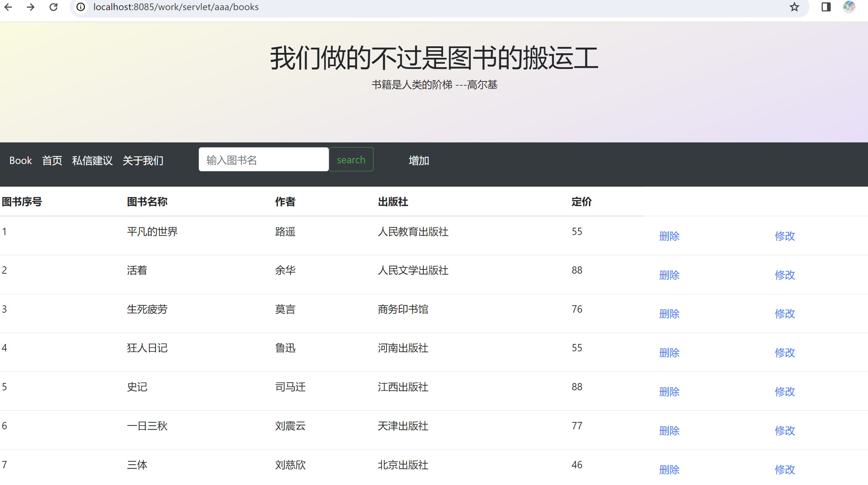Image resolution: width=868 pixels, height=485 pixels.
Task: Open the browser profile avatar
Action: click(849, 7)
